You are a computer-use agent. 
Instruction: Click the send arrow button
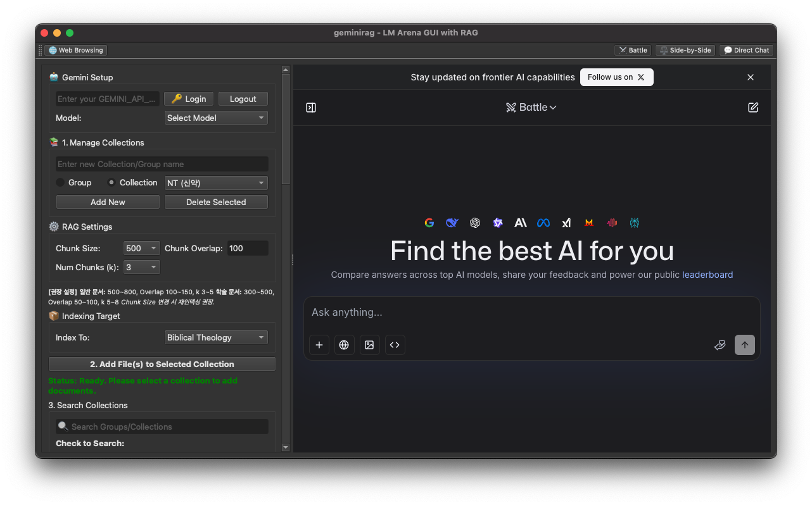pos(745,345)
